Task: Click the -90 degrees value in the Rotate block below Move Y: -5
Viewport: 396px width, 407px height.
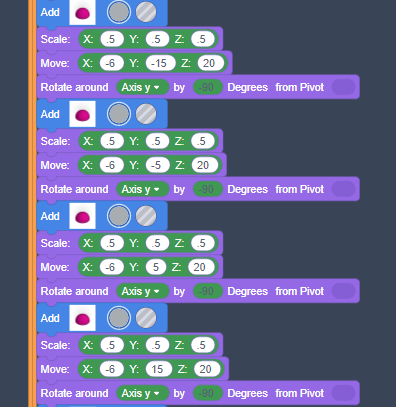Action: pyautogui.click(x=208, y=189)
